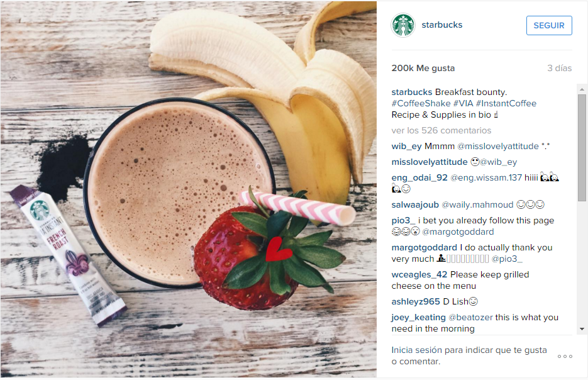This screenshot has width=588, height=380.
Task: Open the @eng.wissam.137 mention
Action: [486, 178]
